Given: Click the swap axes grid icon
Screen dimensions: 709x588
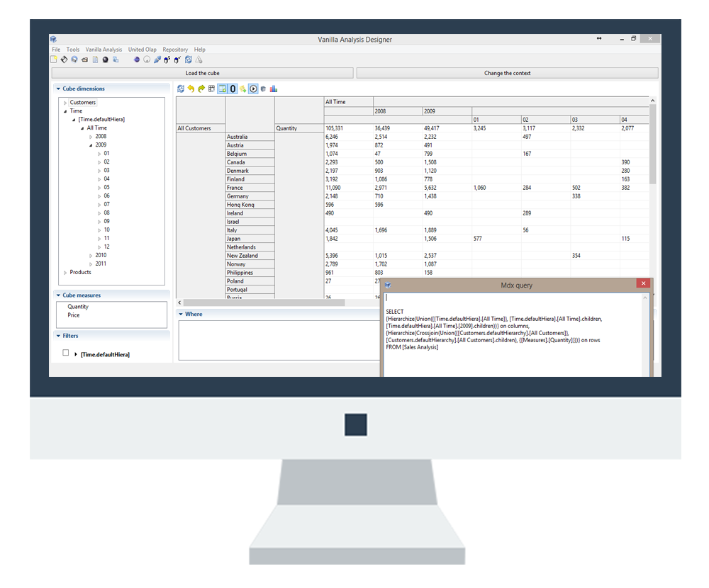Looking at the screenshot, I should coord(211,89).
